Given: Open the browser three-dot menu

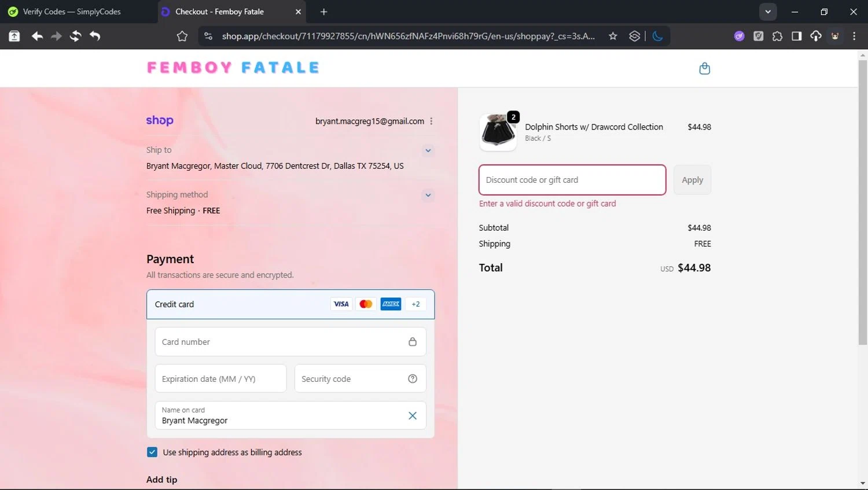Looking at the screenshot, I should click(854, 36).
